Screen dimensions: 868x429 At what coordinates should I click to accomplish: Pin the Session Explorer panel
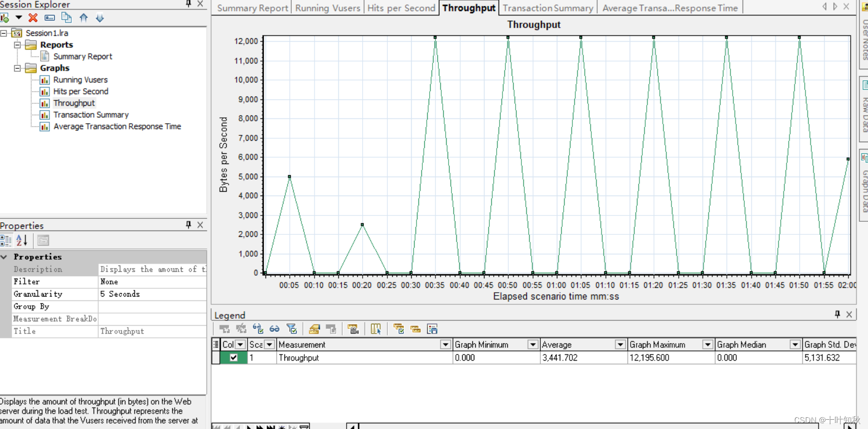point(188,4)
